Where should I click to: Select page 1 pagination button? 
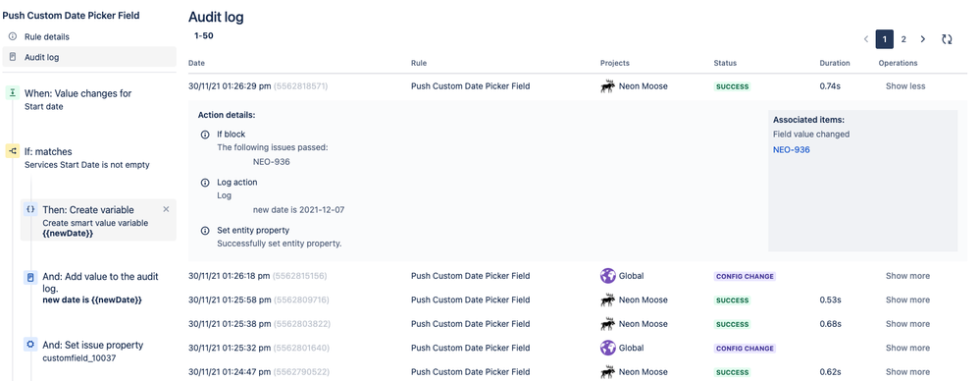[885, 39]
